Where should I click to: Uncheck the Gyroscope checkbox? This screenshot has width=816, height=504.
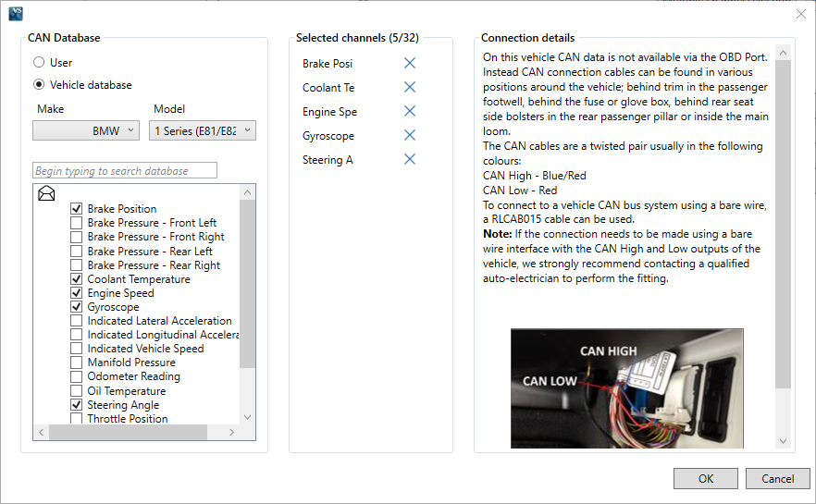[77, 307]
